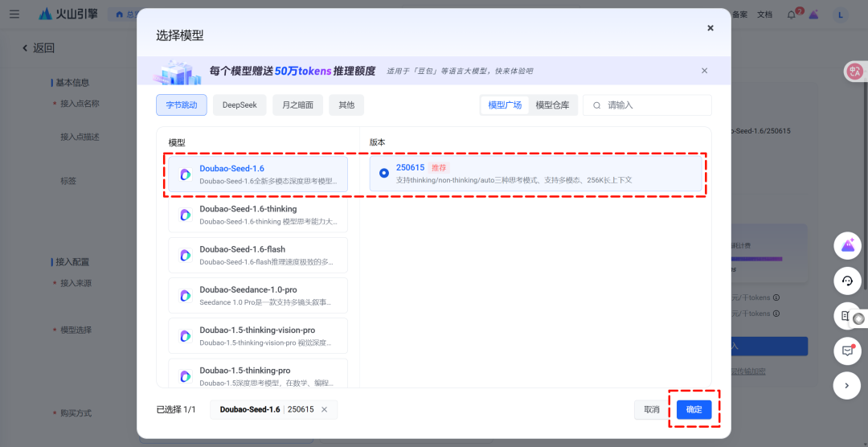Select the 其他 vendor tab

tap(346, 105)
